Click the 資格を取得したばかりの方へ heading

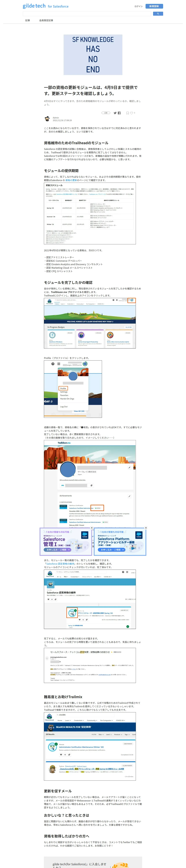[x=66, y=836]
